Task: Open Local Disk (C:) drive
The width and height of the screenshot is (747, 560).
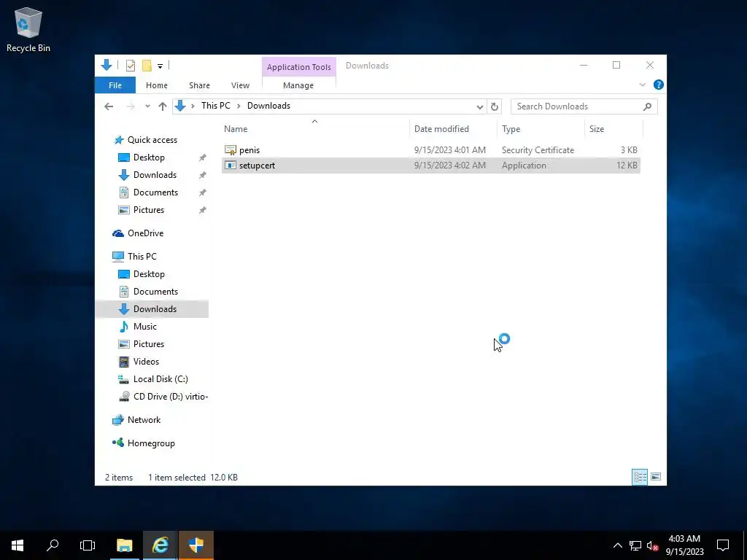Action: pos(160,379)
